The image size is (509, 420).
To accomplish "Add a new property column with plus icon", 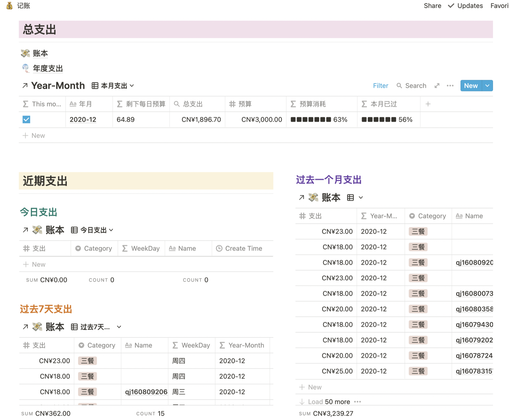I will tap(428, 104).
